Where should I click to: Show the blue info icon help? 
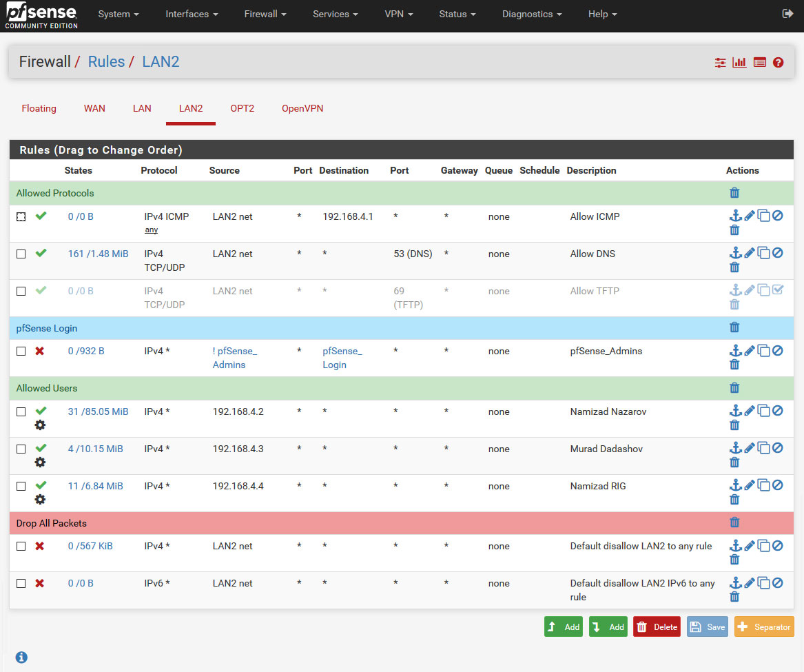click(21, 657)
